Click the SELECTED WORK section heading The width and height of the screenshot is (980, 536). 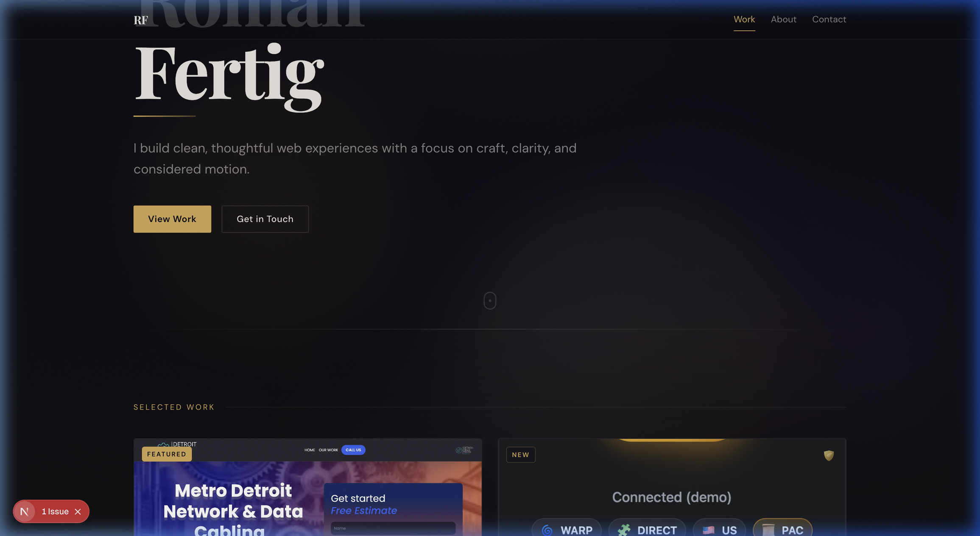[x=174, y=407]
